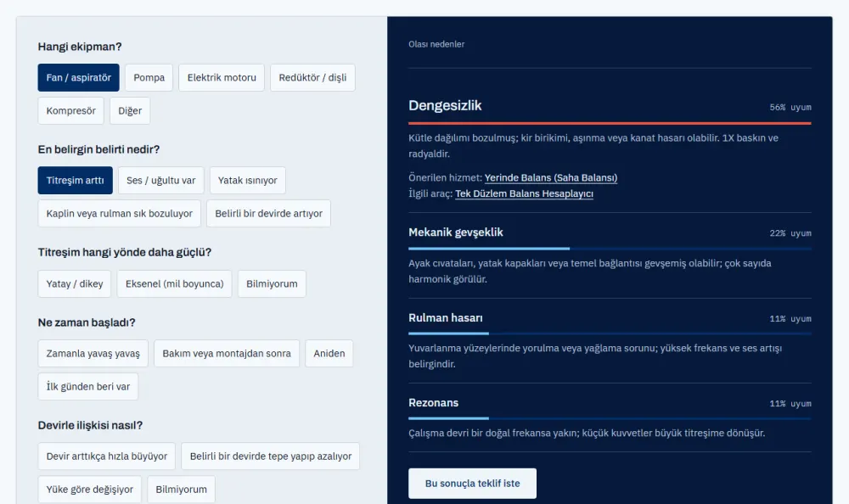Select Kaplin veya rulman sık bozuluyor

coord(119,213)
